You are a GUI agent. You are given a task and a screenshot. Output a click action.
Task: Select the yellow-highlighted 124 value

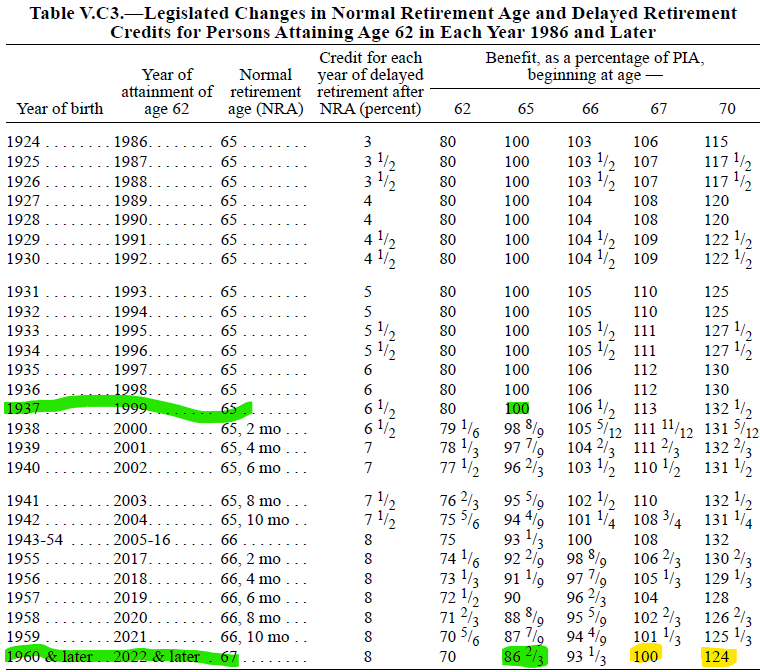click(x=718, y=656)
